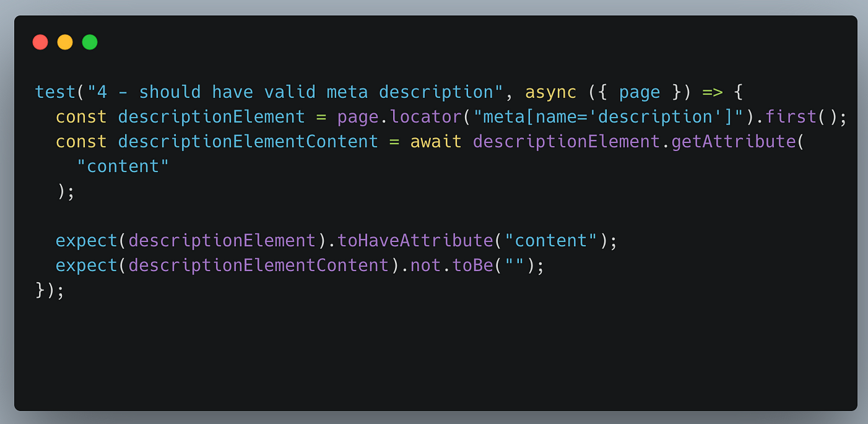Click the closing '});' line
868x424 pixels.
tap(50, 291)
